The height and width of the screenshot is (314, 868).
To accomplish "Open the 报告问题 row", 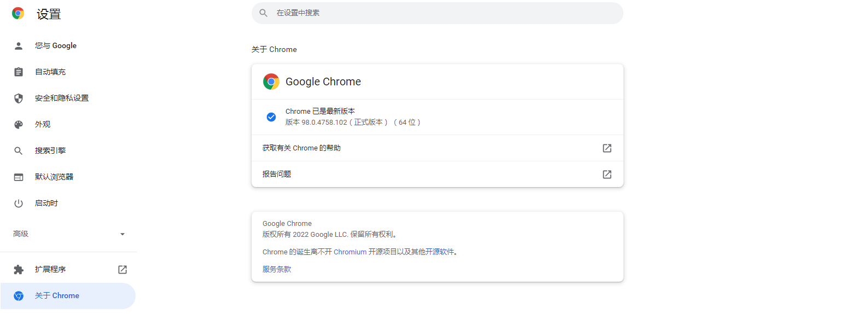I will point(438,175).
